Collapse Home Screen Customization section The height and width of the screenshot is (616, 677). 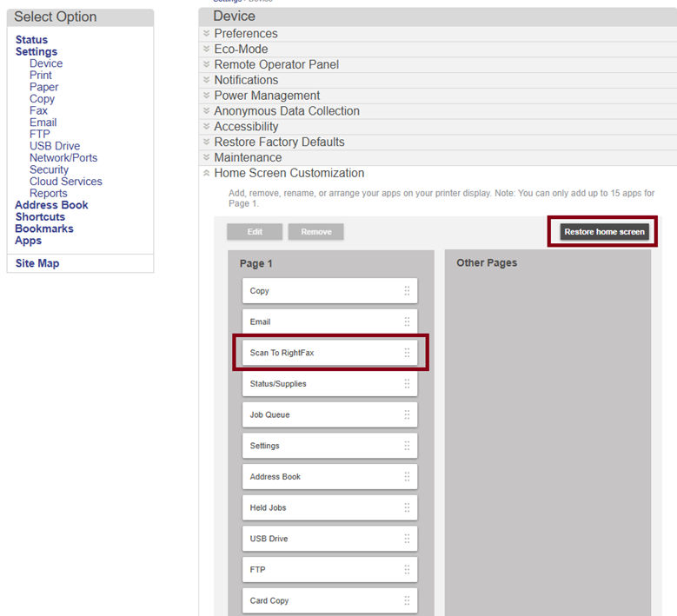pos(289,174)
